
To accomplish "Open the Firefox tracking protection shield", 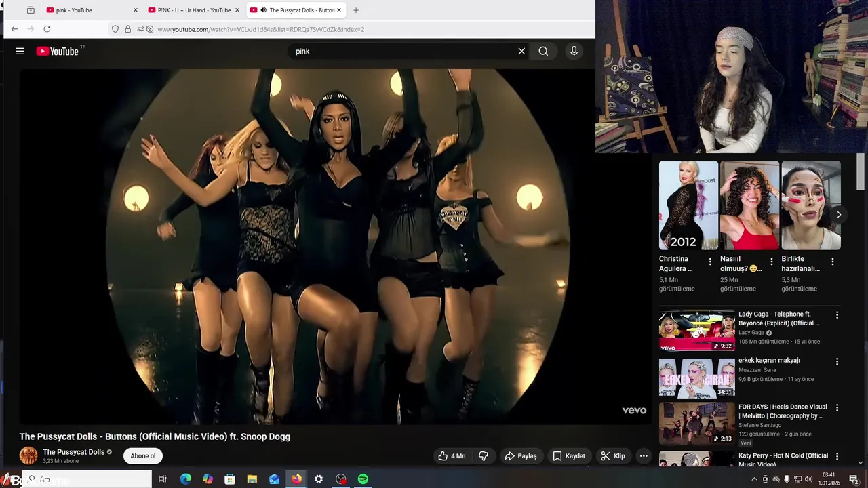I will click(x=115, y=29).
